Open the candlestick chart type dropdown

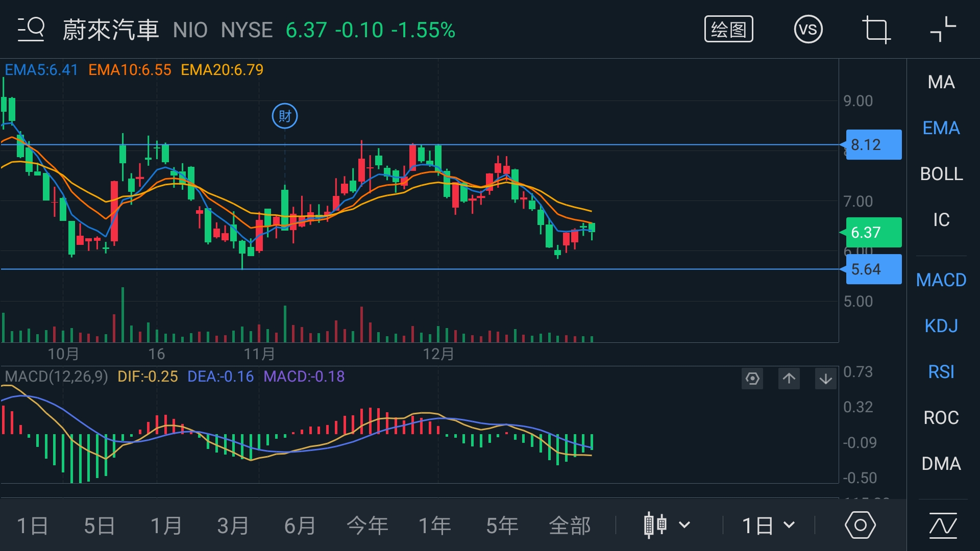click(668, 525)
